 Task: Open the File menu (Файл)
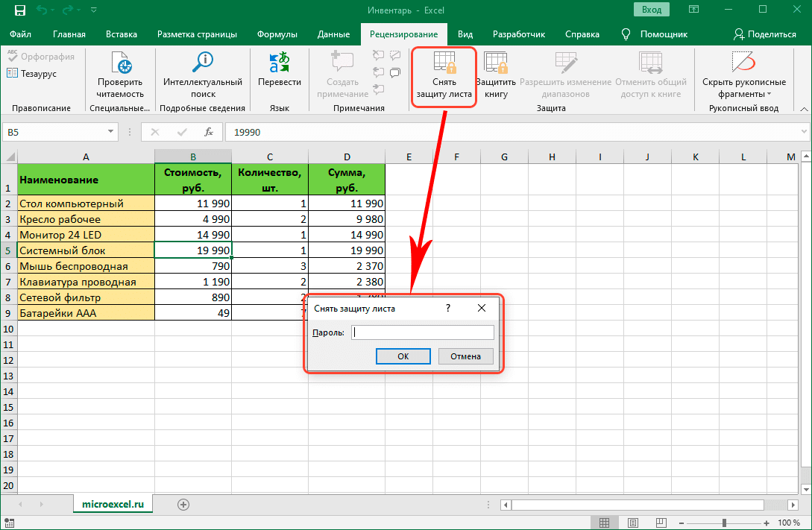point(21,34)
